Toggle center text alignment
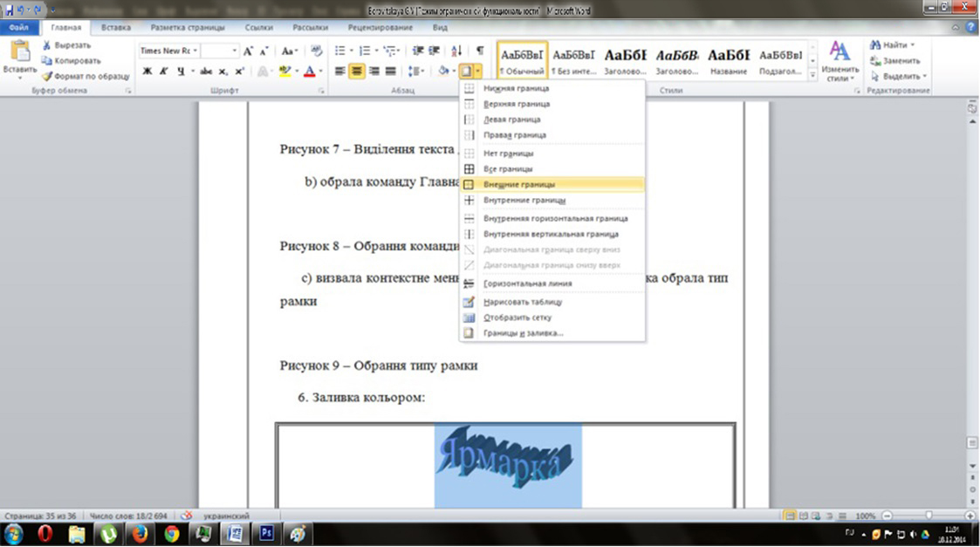 (x=356, y=72)
